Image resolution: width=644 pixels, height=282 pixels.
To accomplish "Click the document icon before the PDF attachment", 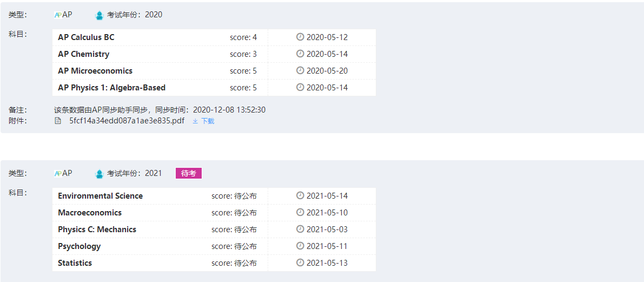I will click(x=58, y=121).
